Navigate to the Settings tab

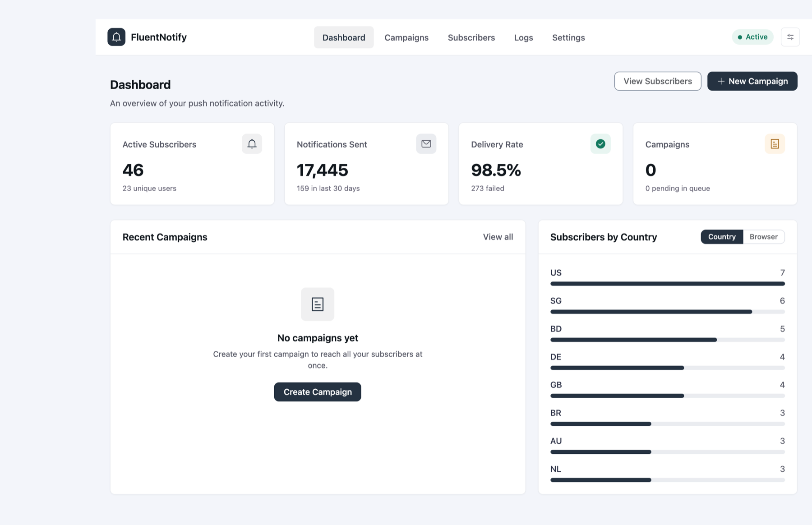568,37
